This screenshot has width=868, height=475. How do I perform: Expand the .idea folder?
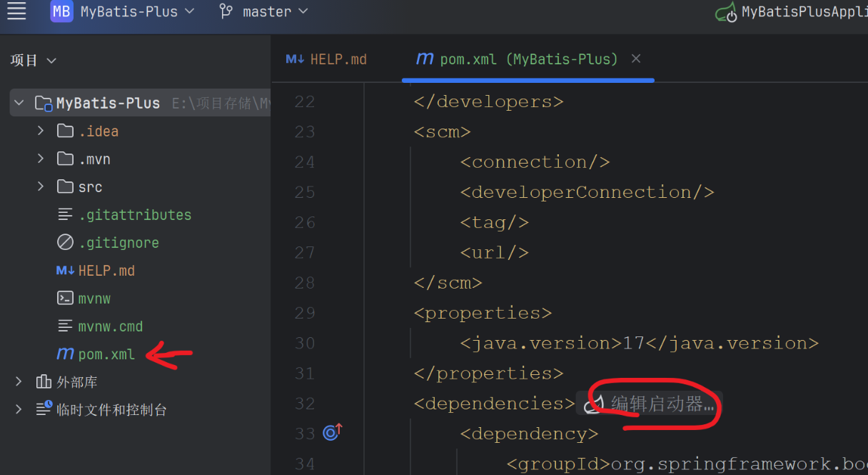pos(41,131)
